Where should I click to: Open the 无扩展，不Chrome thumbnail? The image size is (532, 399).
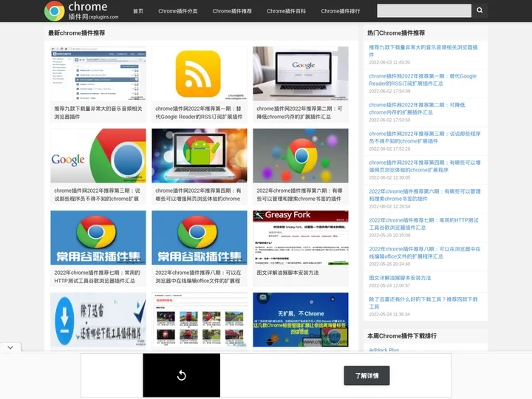pos(301,320)
